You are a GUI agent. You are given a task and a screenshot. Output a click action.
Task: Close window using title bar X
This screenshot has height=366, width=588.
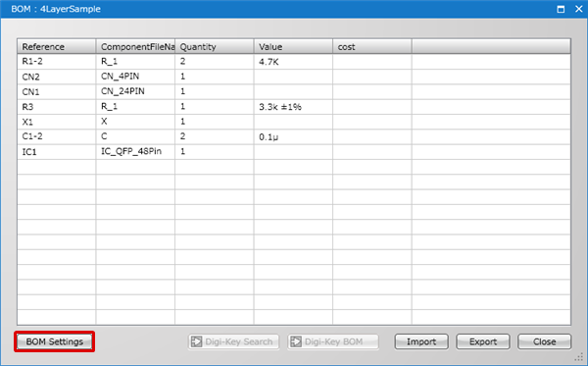pos(579,9)
